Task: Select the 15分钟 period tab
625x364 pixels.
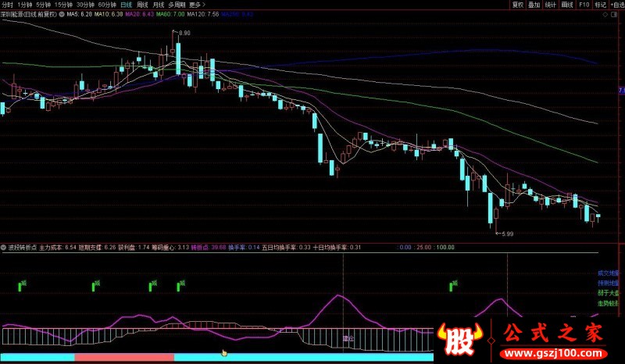Action: click(x=64, y=5)
